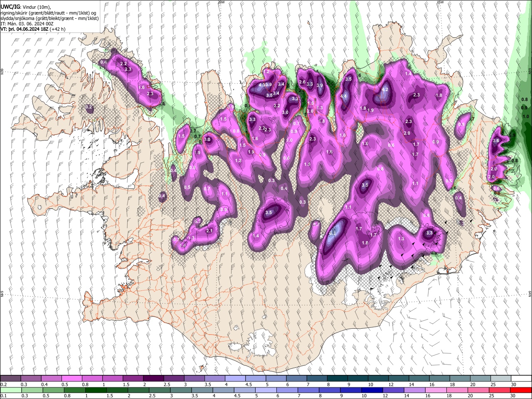Click the 4.4 precipitation value on the map
The width and height of the screenshot is (532, 399).
coord(344,96)
